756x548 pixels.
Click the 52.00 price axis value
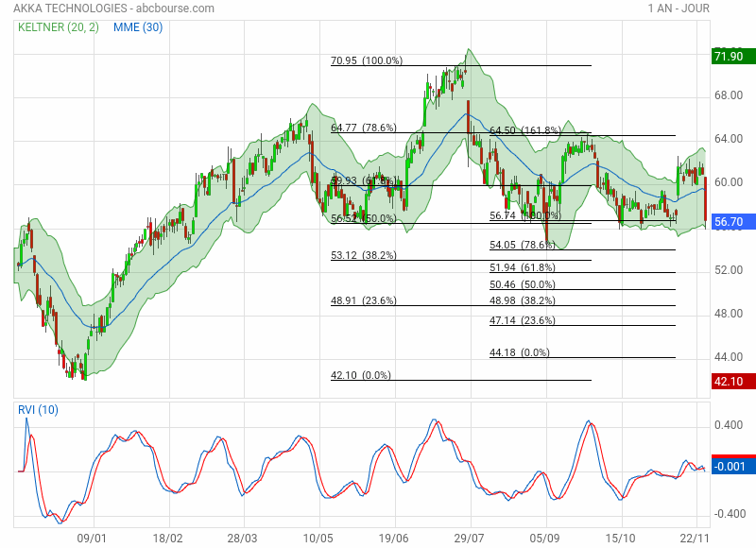pyautogui.click(x=729, y=270)
